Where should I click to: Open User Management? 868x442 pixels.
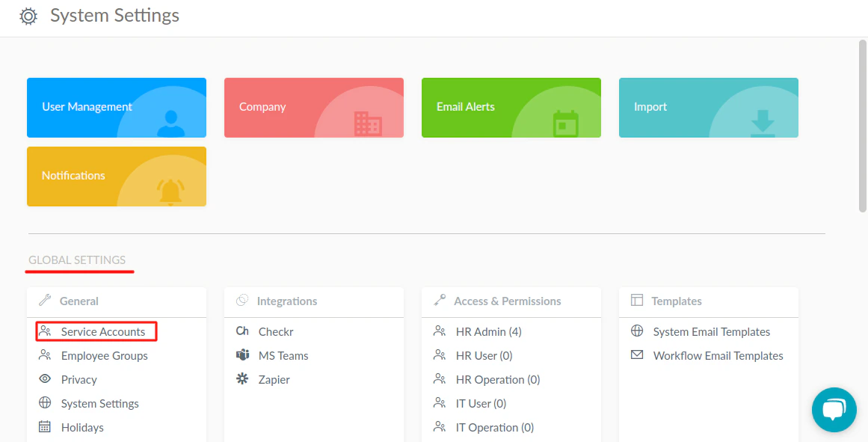[x=116, y=107]
